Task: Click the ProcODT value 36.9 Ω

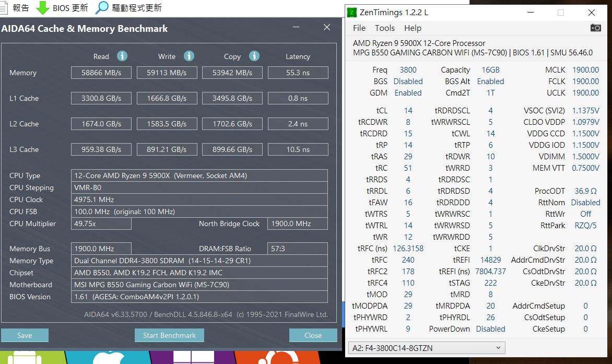Action: click(x=585, y=191)
